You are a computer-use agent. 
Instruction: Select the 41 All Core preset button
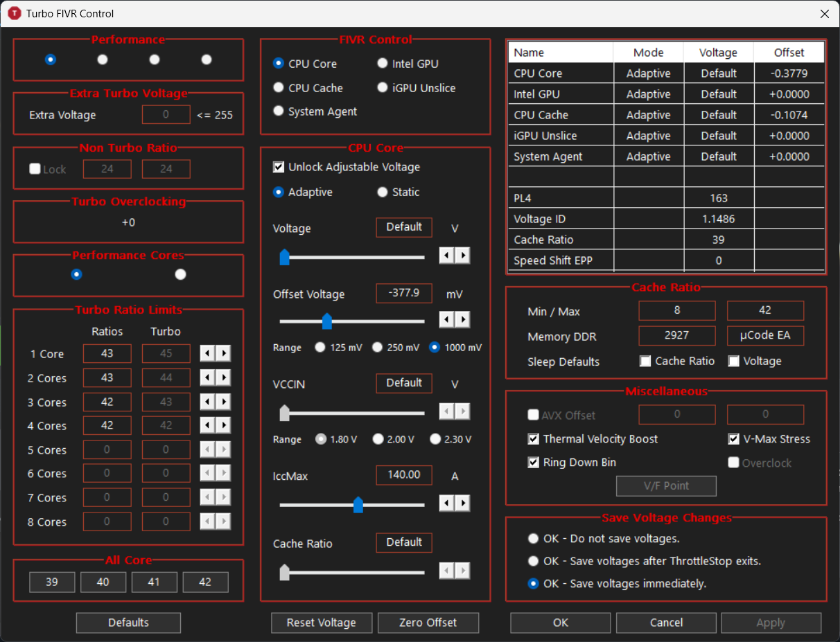tap(155, 582)
